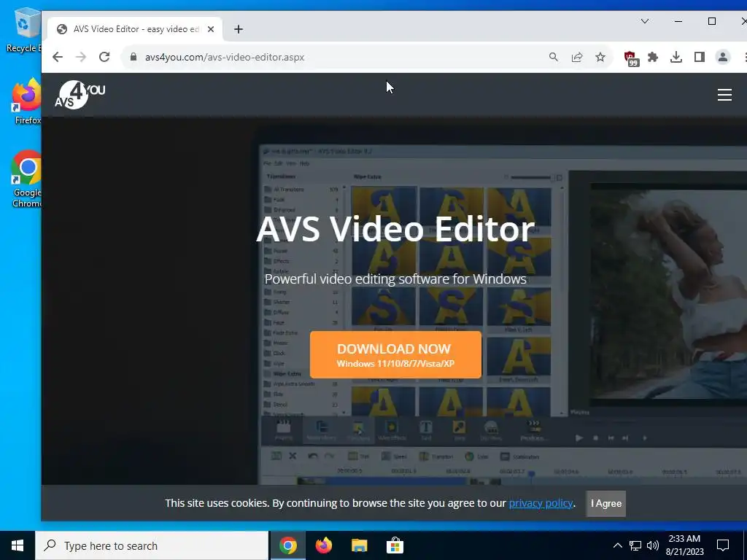Open the notification center icon

click(x=723, y=545)
